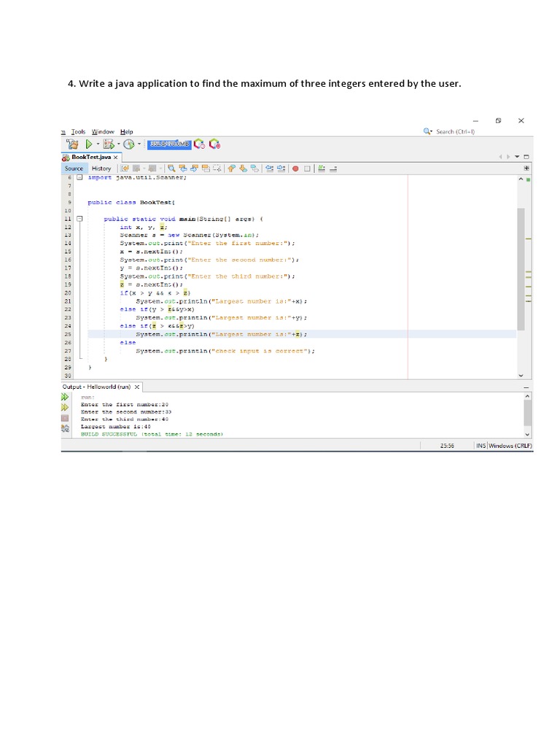Click the red Start Macro Recording icon
560x747 pixels.
296,169
